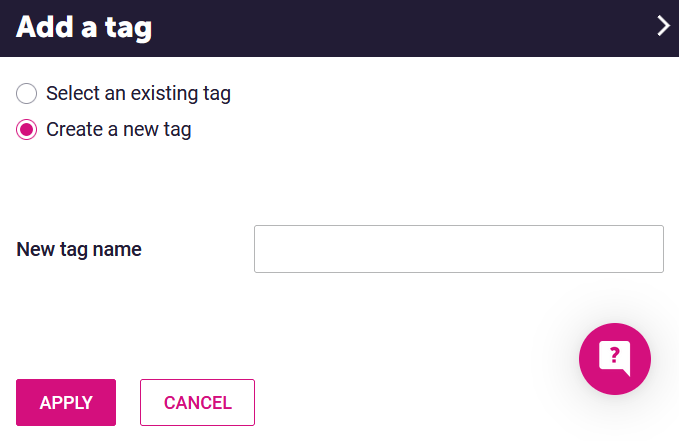Viewport: 679px width, 441px height.
Task: Place cursor in the empty tag name box
Action: tap(458, 249)
